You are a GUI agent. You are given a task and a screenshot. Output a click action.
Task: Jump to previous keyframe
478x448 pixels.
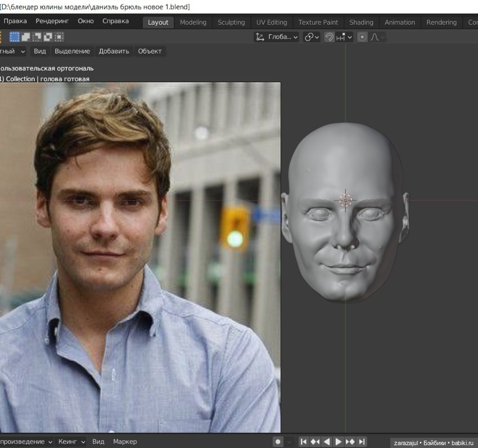click(x=315, y=442)
